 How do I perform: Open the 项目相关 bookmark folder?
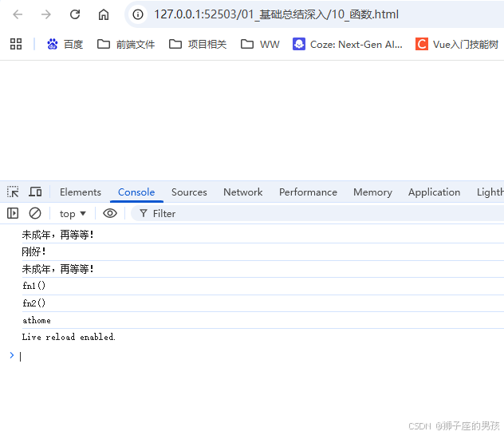pyautogui.click(x=198, y=44)
